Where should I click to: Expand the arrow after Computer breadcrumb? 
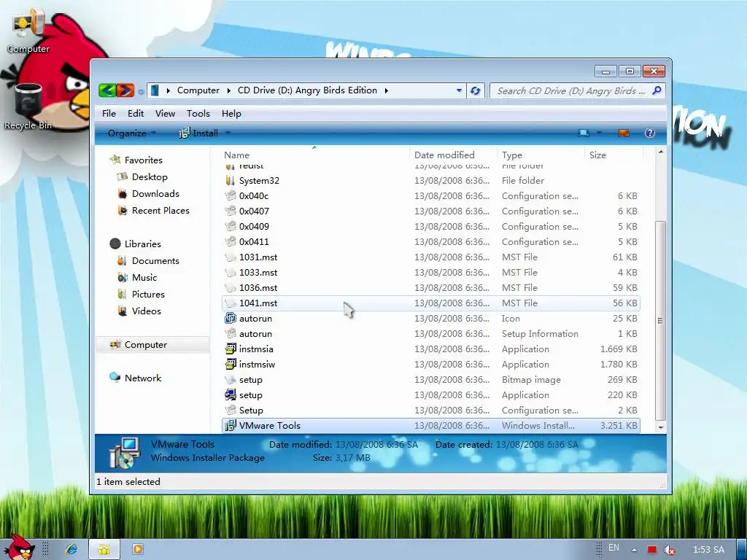tap(228, 90)
